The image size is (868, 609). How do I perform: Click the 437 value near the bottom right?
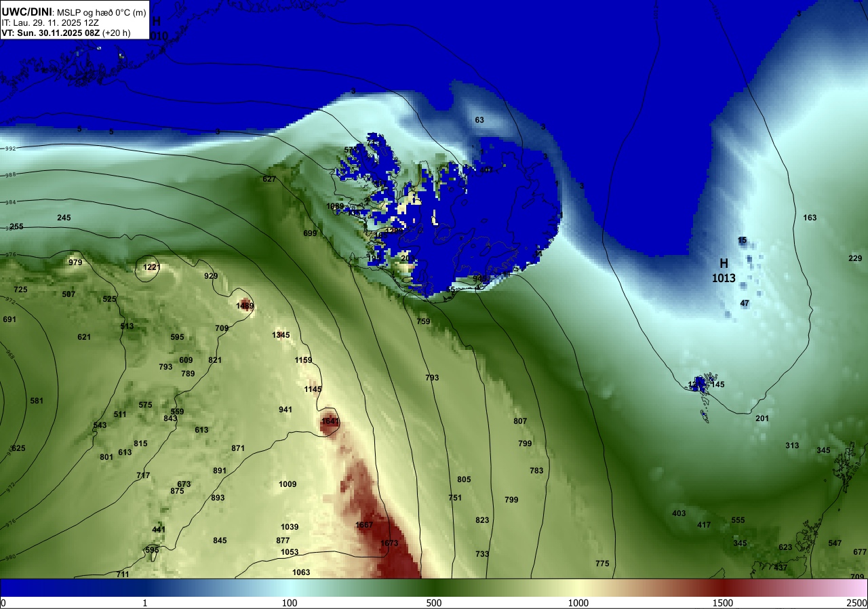(x=781, y=568)
